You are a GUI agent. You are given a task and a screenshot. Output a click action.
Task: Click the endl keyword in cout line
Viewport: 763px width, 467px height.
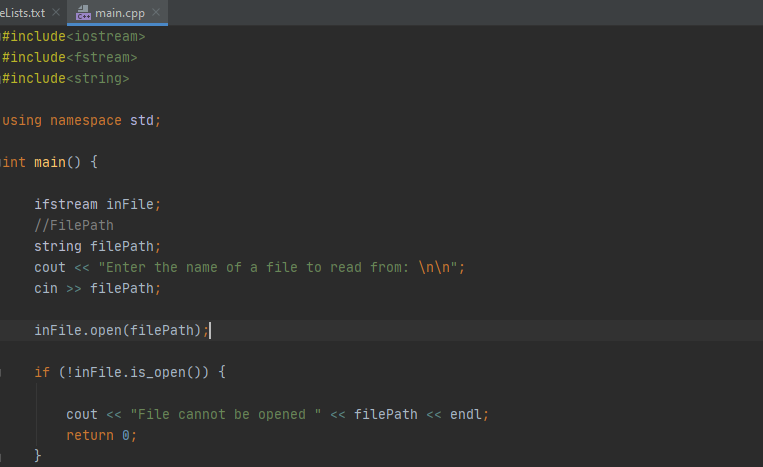click(x=466, y=414)
